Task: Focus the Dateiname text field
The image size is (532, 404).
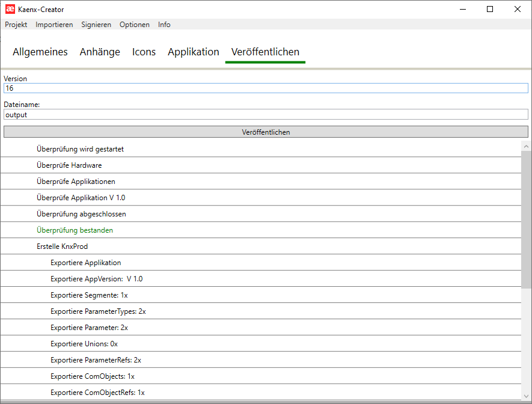Action: (x=265, y=114)
